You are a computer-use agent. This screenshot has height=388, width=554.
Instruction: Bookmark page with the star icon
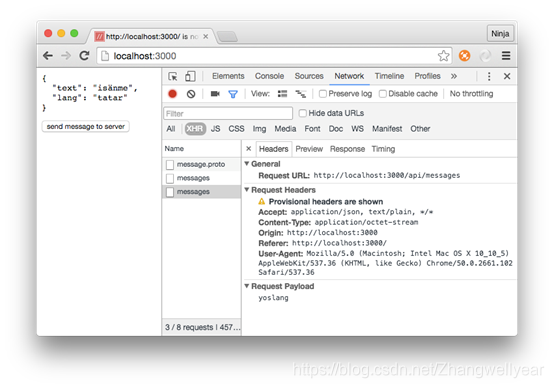(x=443, y=56)
